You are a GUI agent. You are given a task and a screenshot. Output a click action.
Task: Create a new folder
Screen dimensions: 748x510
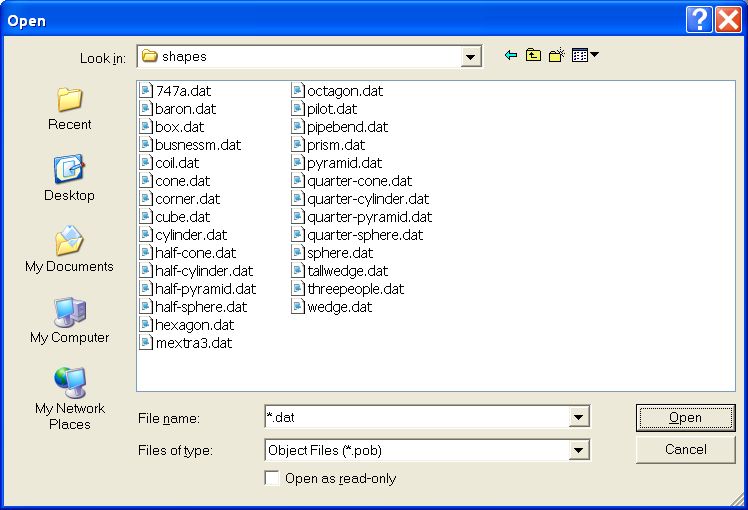(x=557, y=56)
